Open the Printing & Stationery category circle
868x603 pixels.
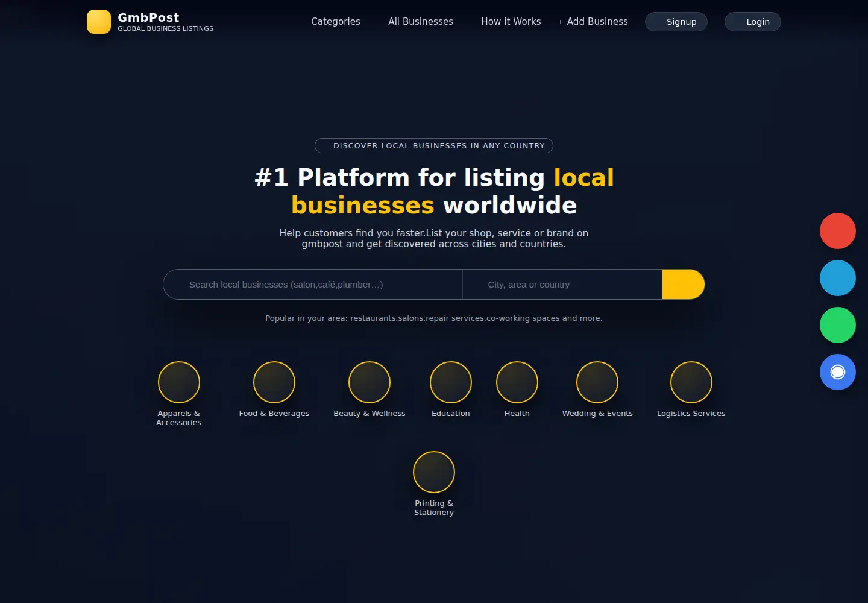click(x=434, y=472)
